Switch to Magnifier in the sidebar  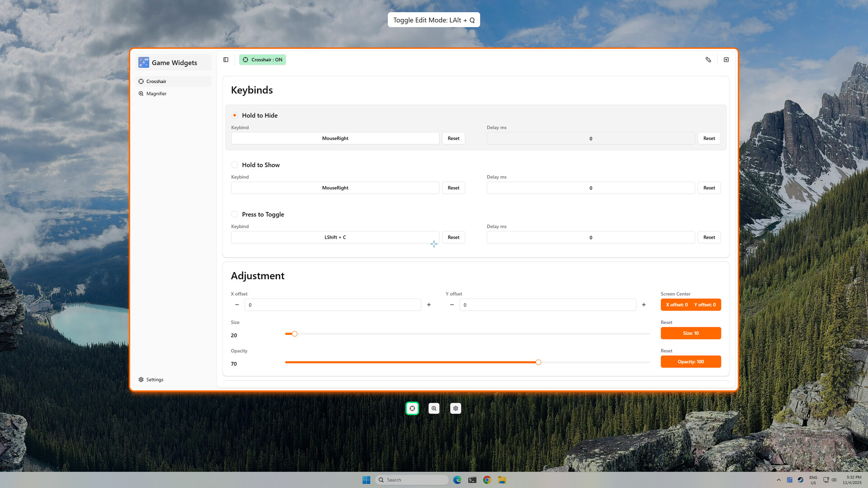click(156, 94)
